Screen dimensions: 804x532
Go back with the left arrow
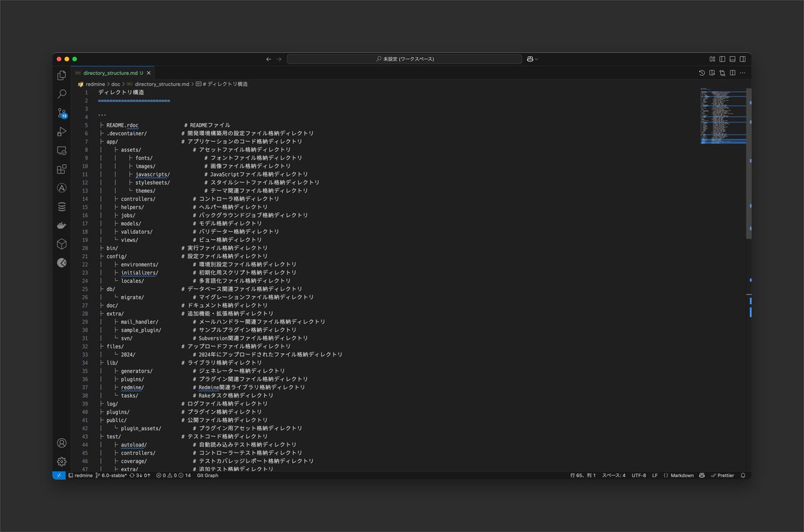click(269, 59)
